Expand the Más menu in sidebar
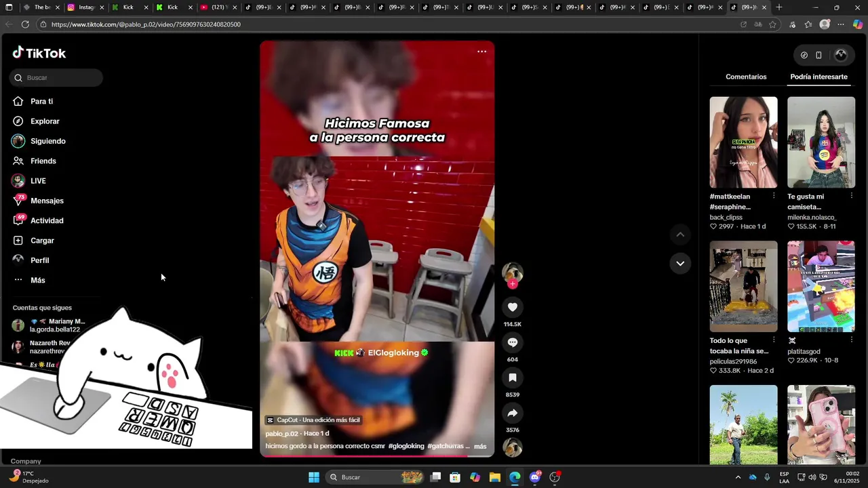 pos(37,281)
